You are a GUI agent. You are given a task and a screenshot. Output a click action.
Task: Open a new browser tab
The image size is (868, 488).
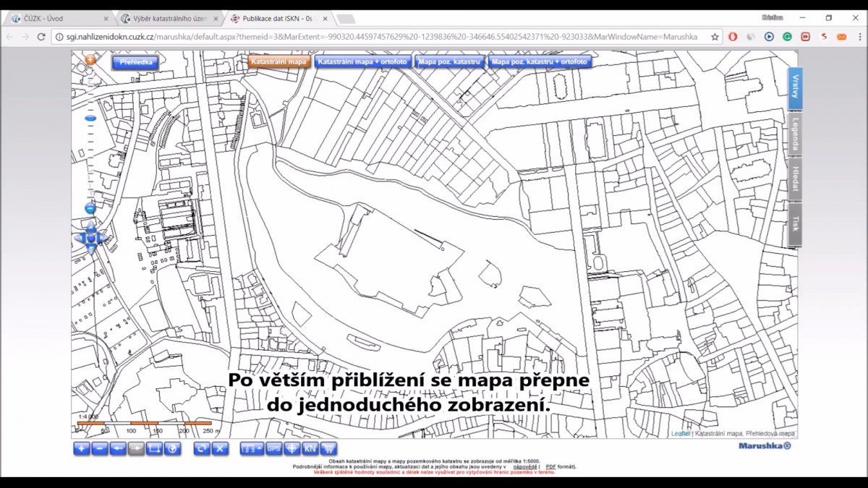[x=346, y=19]
